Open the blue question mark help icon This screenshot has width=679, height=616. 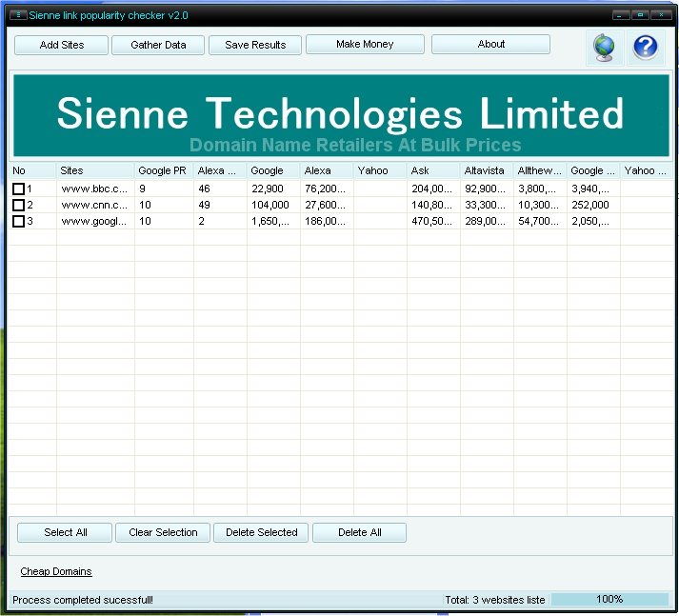tap(646, 48)
